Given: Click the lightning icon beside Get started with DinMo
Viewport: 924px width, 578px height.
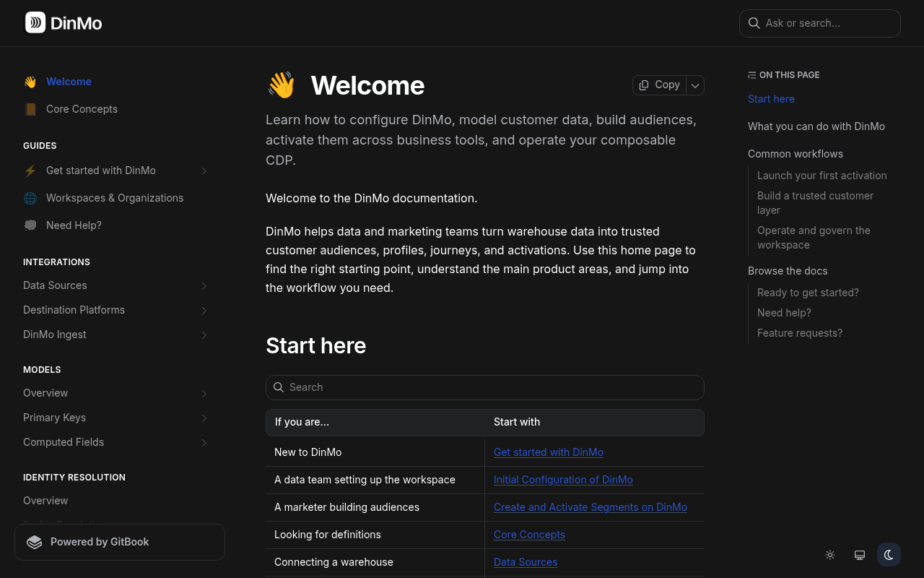Looking at the screenshot, I should coord(30,171).
